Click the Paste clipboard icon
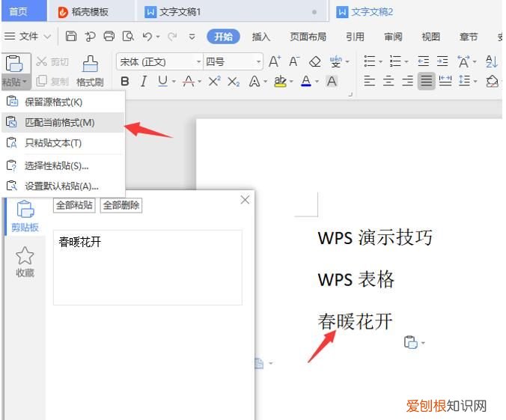The width and height of the screenshot is (506, 420). (x=14, y=64)
